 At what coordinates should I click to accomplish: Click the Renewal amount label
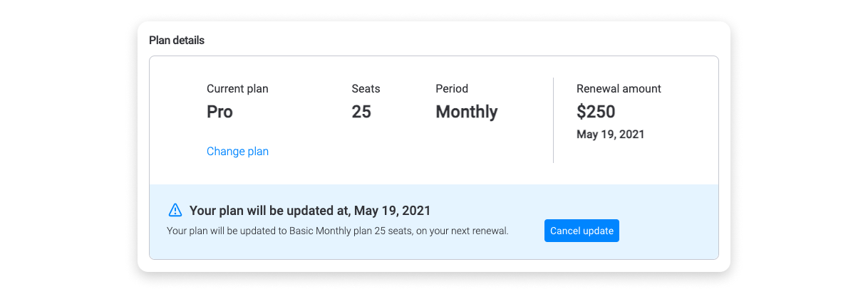(x=619, y=89)
